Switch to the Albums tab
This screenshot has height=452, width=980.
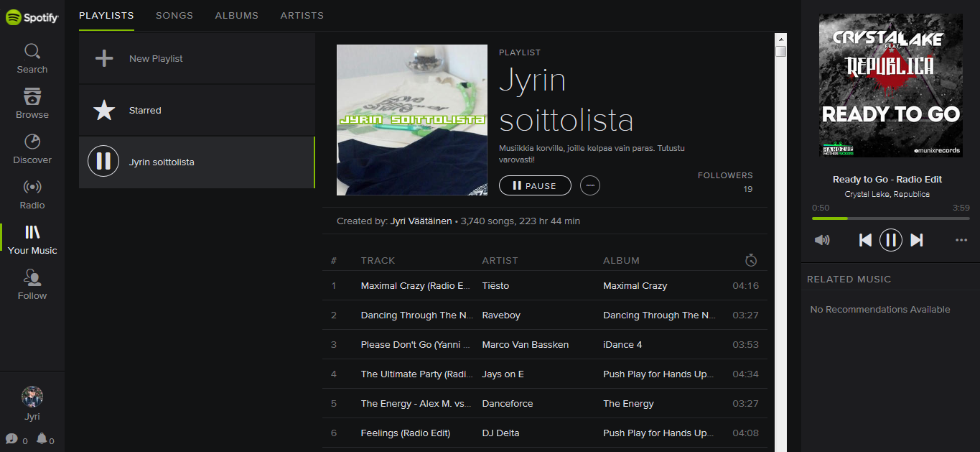237,15
